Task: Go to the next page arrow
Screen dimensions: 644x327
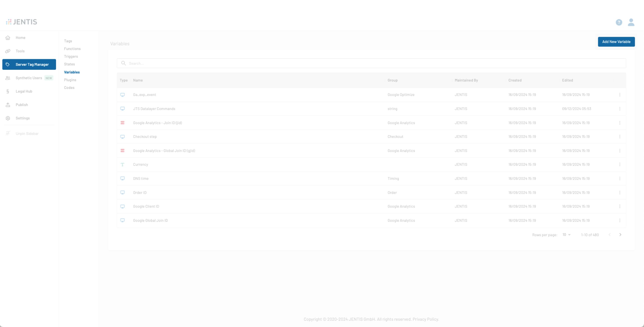Action: pyautogui.click(x=620, y=235)
